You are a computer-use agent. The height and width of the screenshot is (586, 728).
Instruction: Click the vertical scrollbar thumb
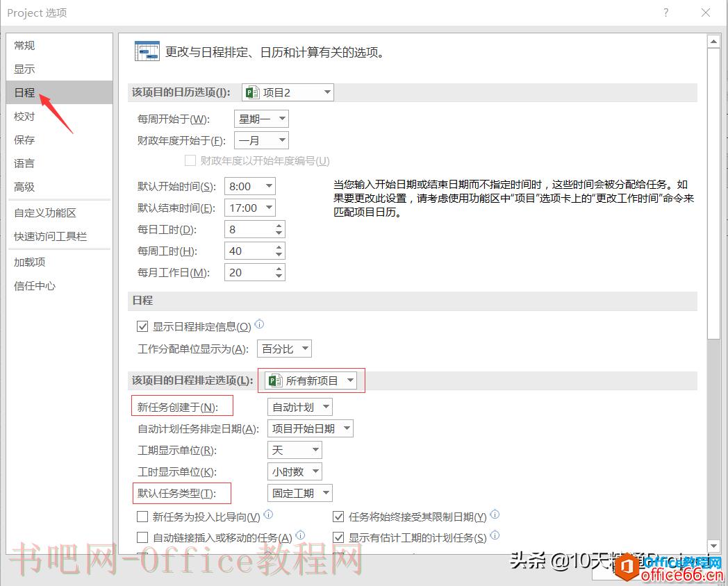pos(713,194)
